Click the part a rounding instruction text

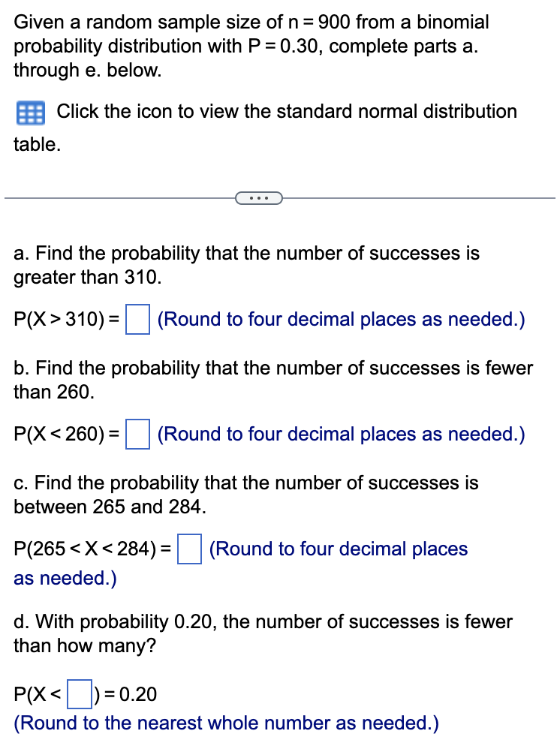(x=340, y=319)
